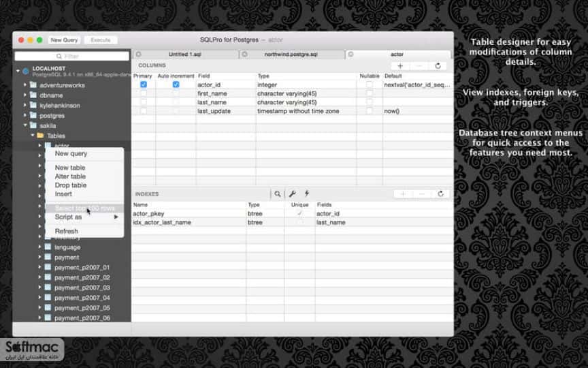This screenshot has width=588, height=368.
Task: Toggle Nullable checkbox for actor_id
Action: [x=370, y=85]
